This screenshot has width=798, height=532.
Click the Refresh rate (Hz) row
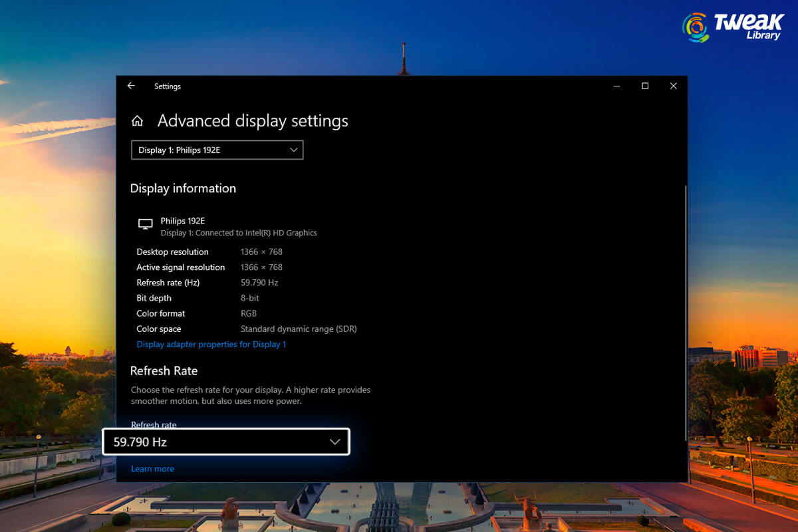pyautogui.click(x=180, y=282)
